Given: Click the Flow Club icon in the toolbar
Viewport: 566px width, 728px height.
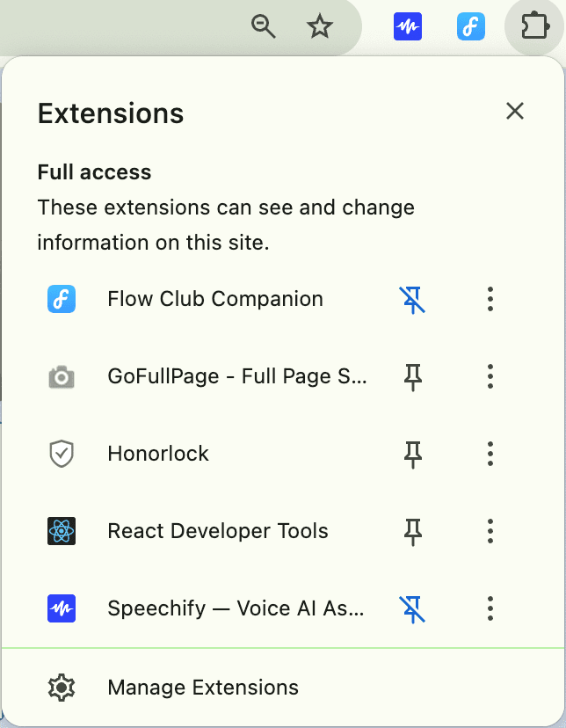Looking at the screenshot, I should tap(471, 26).
